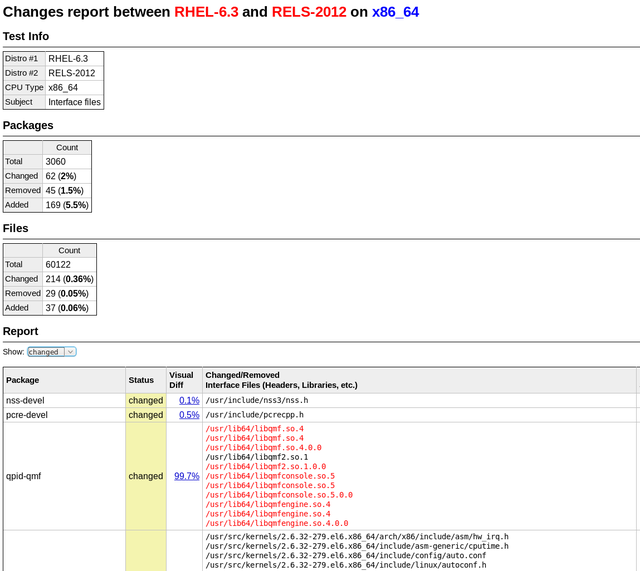The width and height of the screenshot is (640, 571).
Task: Click the /usr/lib64/libqmfengine.so.4.0.0 removed file
Action: [277, 523]
